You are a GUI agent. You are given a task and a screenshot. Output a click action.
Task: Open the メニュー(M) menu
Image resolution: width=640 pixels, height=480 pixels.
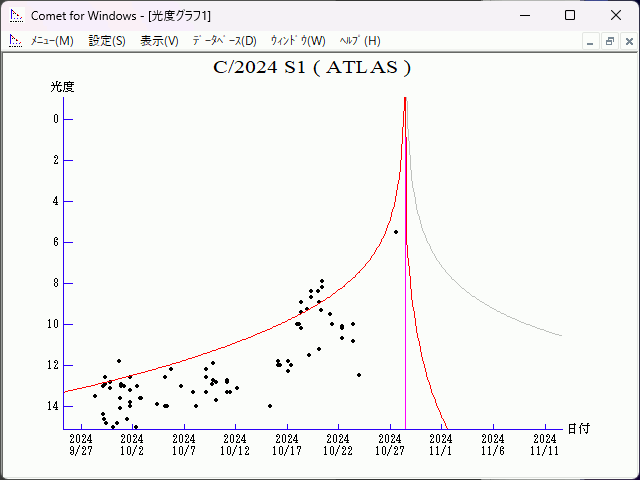51,41
